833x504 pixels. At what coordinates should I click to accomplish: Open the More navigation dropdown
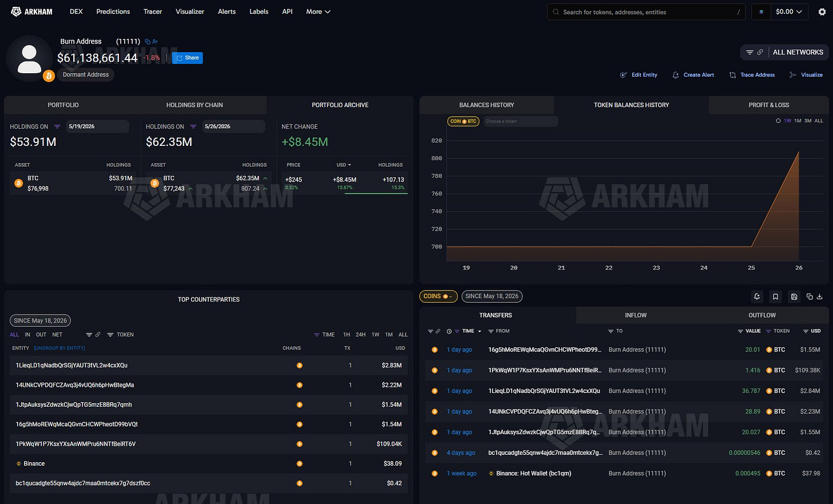pyautogui.click(x=318, y=11)
